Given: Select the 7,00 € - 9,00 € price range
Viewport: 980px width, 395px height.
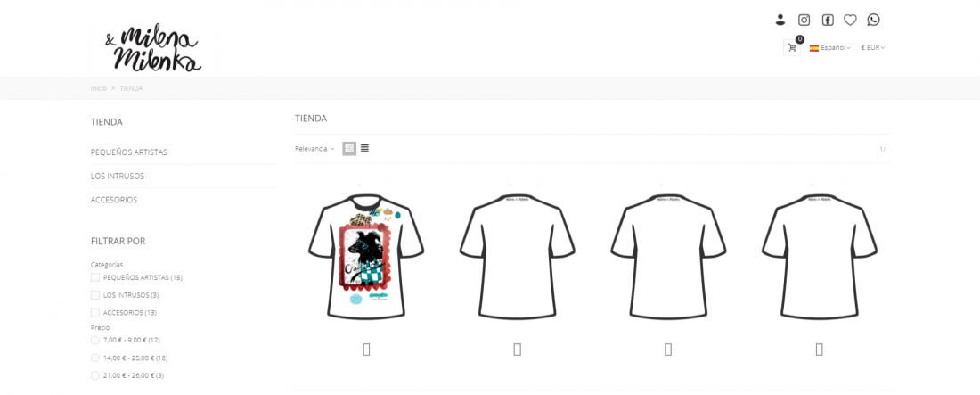Looking at the screenshot, I should pos(95,340).
